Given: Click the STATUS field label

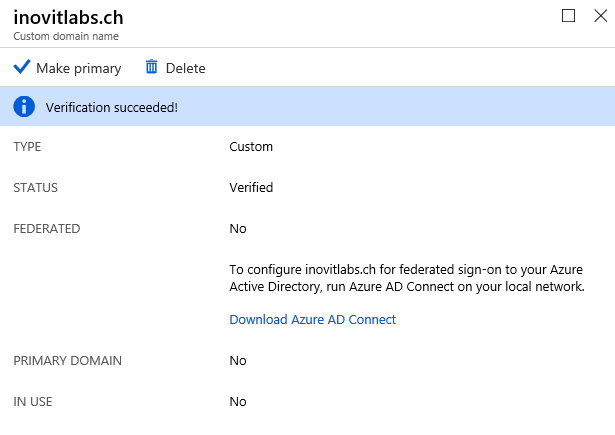Looking at the screenshot, I should pos(35,187).
